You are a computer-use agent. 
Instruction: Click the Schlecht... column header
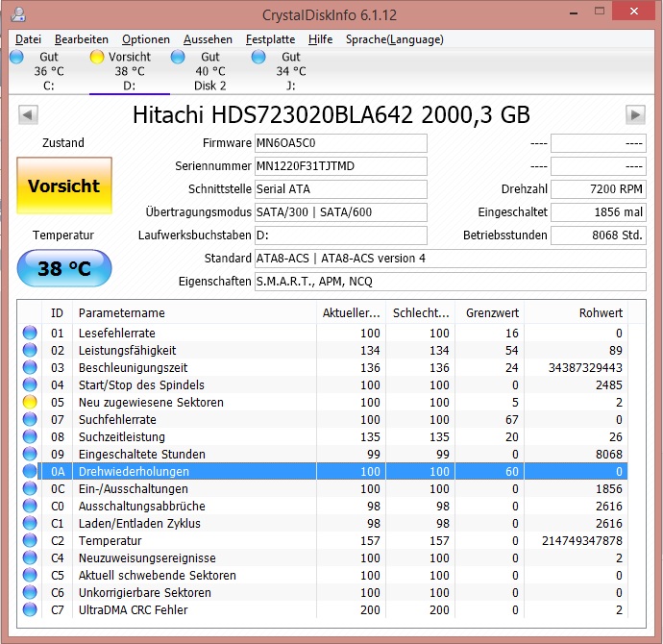point(420,313)
